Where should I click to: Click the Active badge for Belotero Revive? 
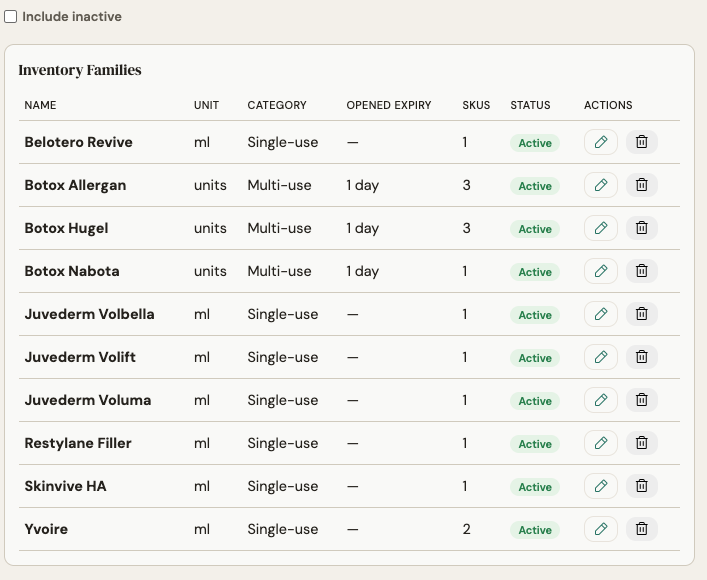tap(535, 143)
